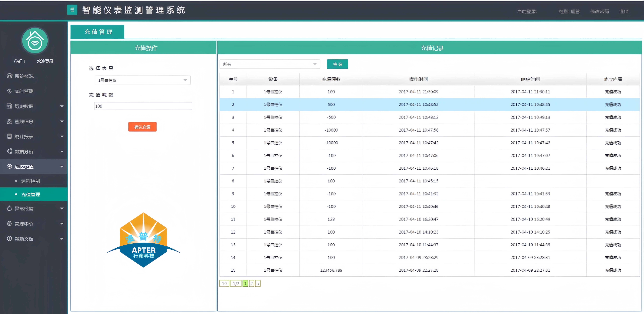
Task: Click response time 2017-04-11 10:47:07
Action: (530, 155)
